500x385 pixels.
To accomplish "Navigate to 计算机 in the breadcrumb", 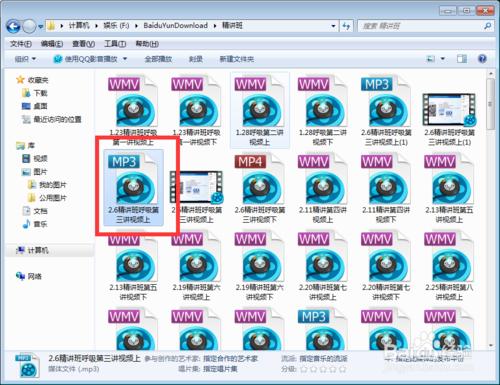I will [x=79, y=26].
